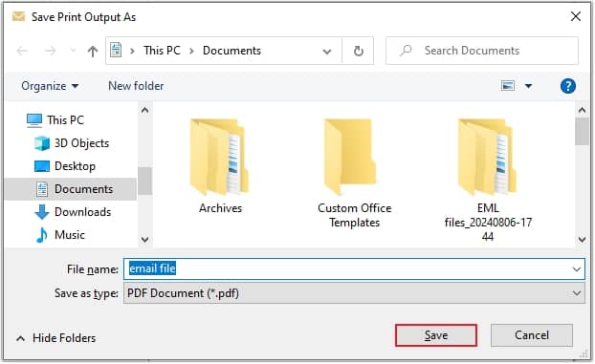Open more view options dropdown arrow
This screenshot has height=364, width=595.
point(528,86)
